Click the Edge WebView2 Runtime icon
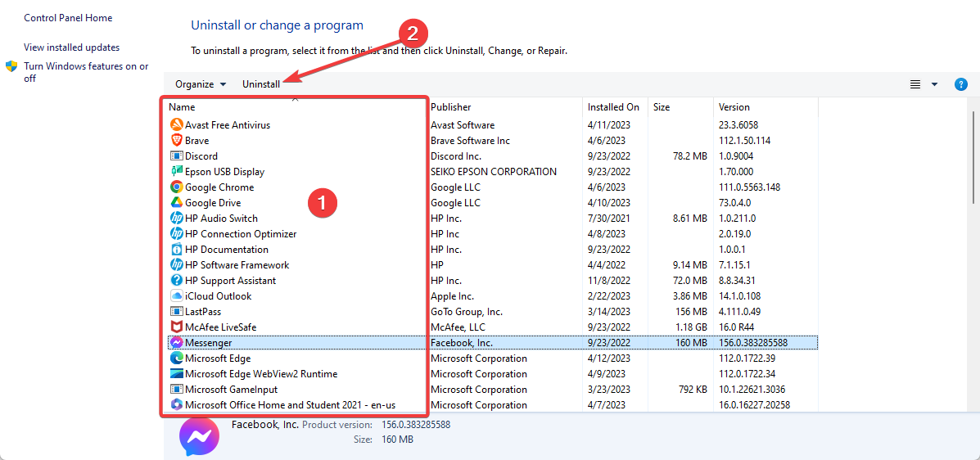Screen dimensions: 980x460 point(176,374)
